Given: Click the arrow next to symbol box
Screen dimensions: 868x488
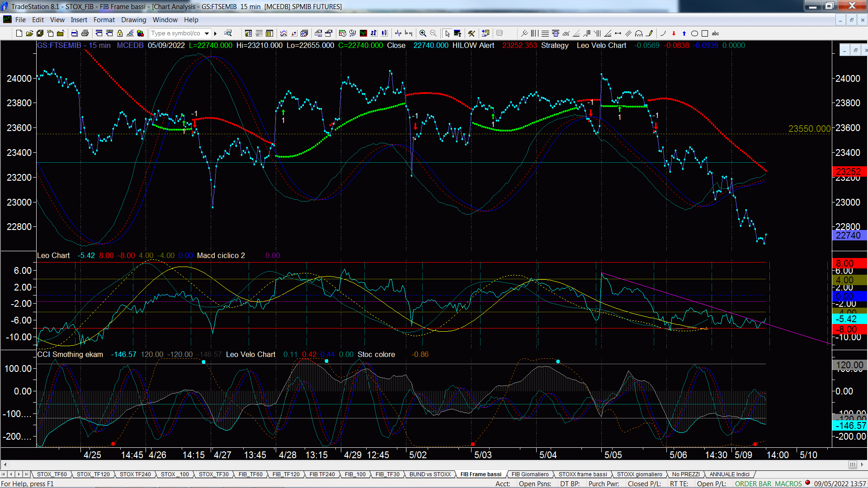Looking at the screenshot, I should click(x=216, y=33).
